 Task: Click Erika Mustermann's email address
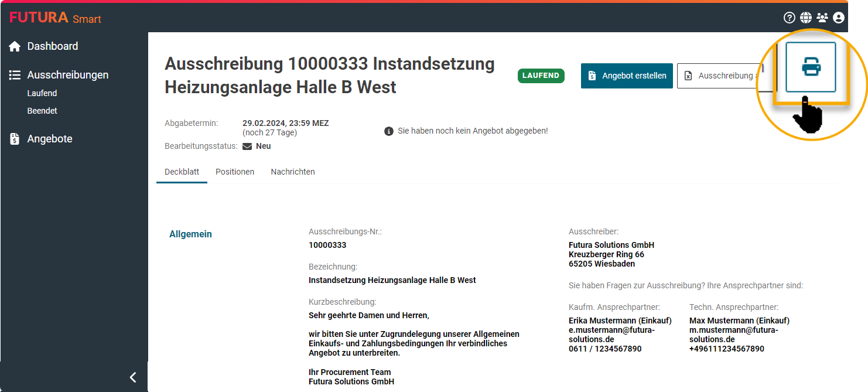pos(611,335)
